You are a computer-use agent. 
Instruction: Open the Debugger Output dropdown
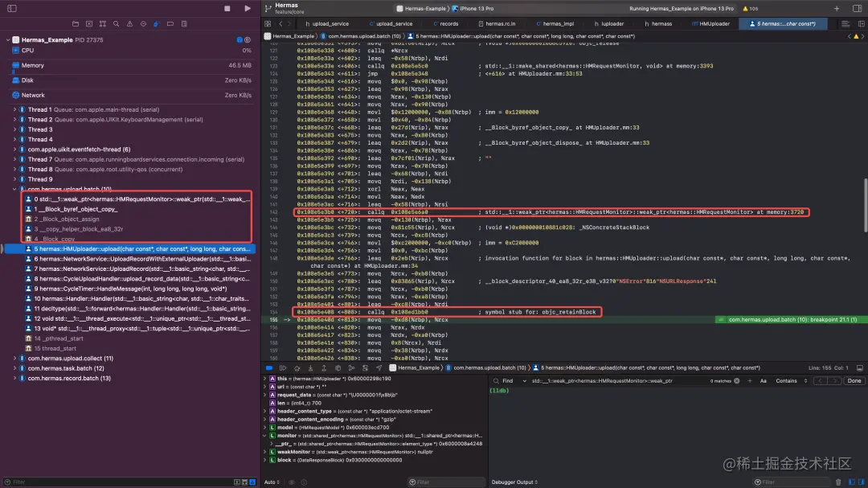(515, 482)
